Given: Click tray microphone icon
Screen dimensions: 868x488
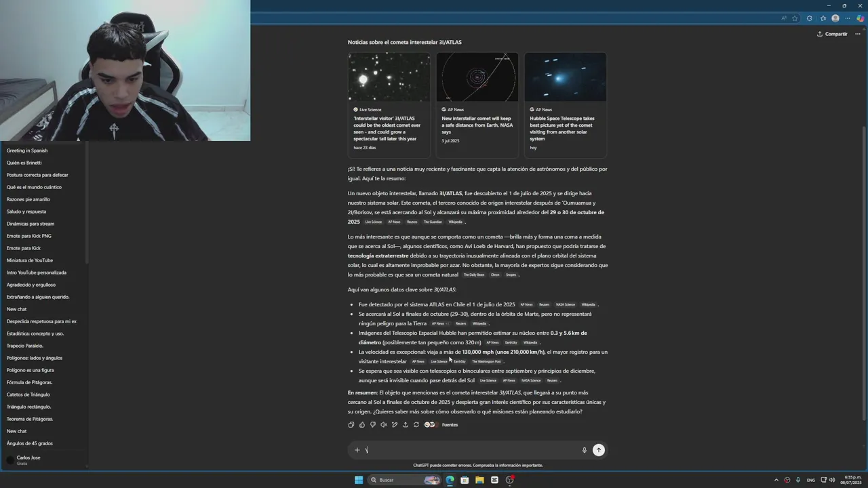Looking at the screenshot, I should (x=798, y=480).
